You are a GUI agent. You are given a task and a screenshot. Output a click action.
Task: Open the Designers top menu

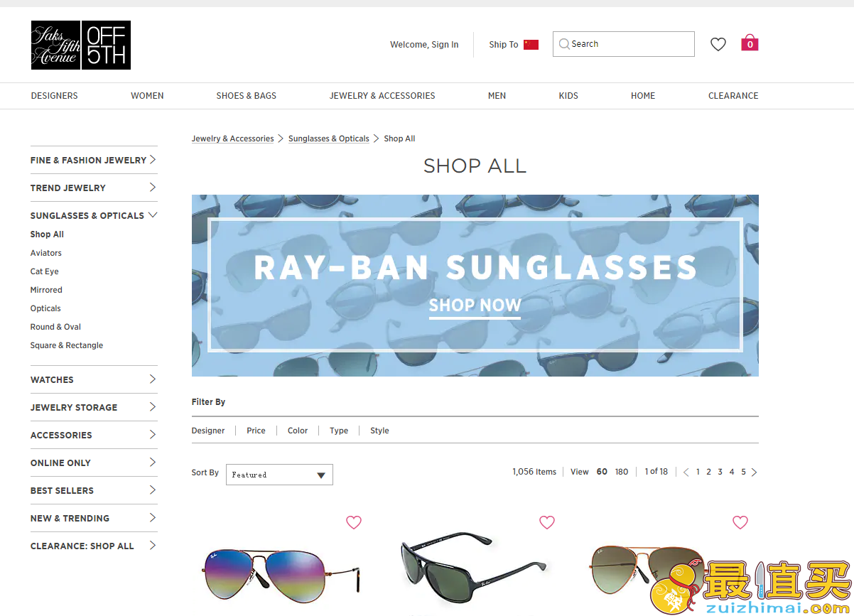coord(55,96)
